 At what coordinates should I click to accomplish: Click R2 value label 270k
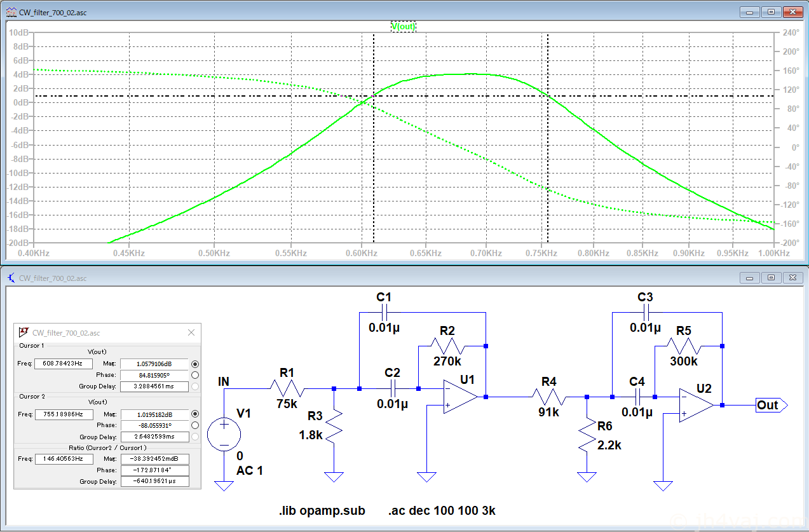pyautogui.click(x=447, y=361)
